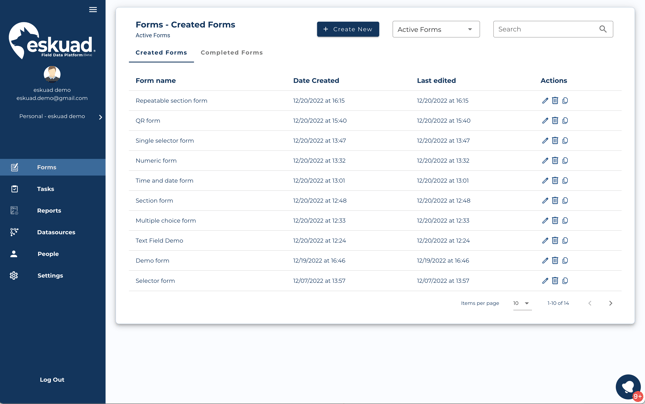The image size is (645, 404).
Task: Click into the Search input field
Action: tap(545, 30)
